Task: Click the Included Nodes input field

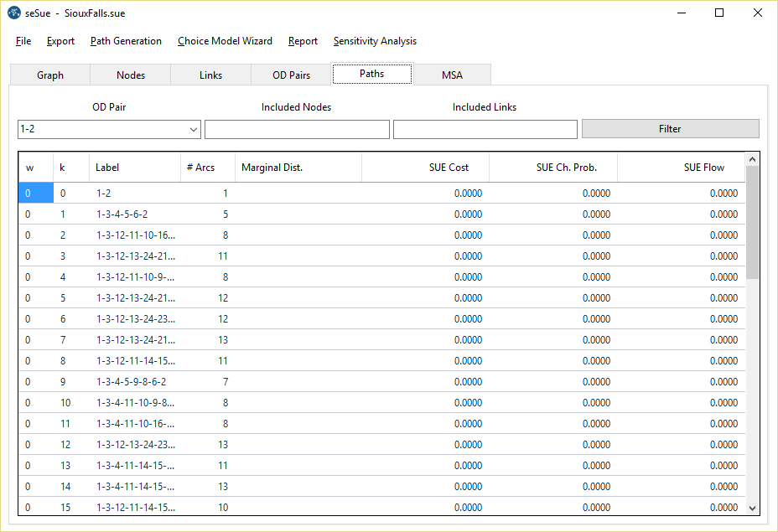Action: (297, 130)
